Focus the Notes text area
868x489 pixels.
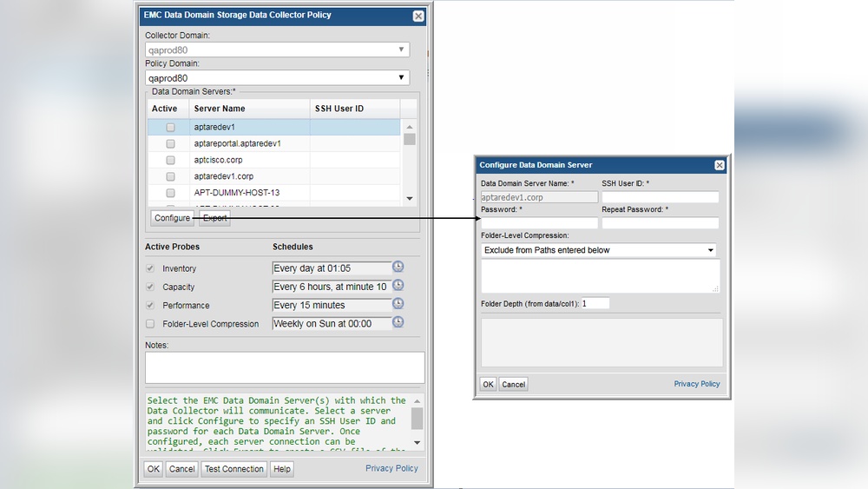point(285,367)
